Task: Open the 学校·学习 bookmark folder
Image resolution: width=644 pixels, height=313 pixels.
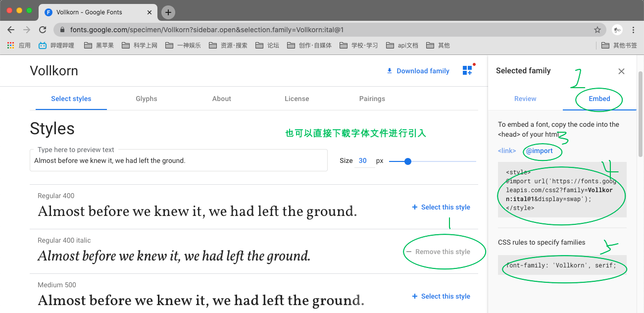Action: [x=359, y=46]
